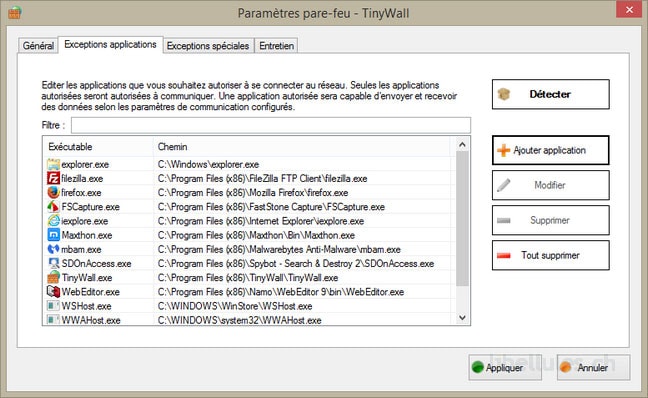Open the Général tab
Viewport: 648px width, 398px height.
pos(38,45)
